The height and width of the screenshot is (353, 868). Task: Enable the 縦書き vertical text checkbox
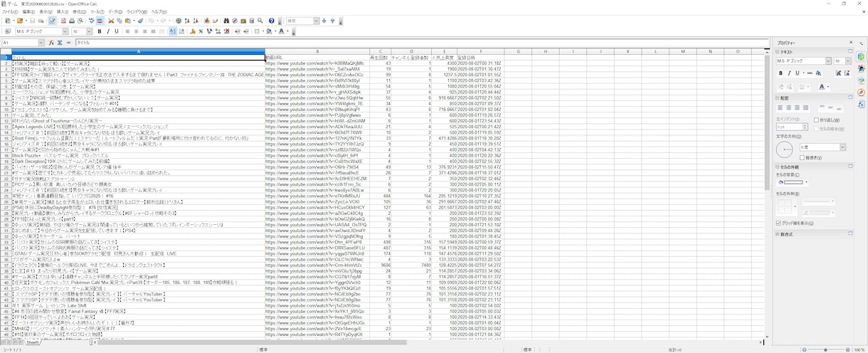pos(803,157)
